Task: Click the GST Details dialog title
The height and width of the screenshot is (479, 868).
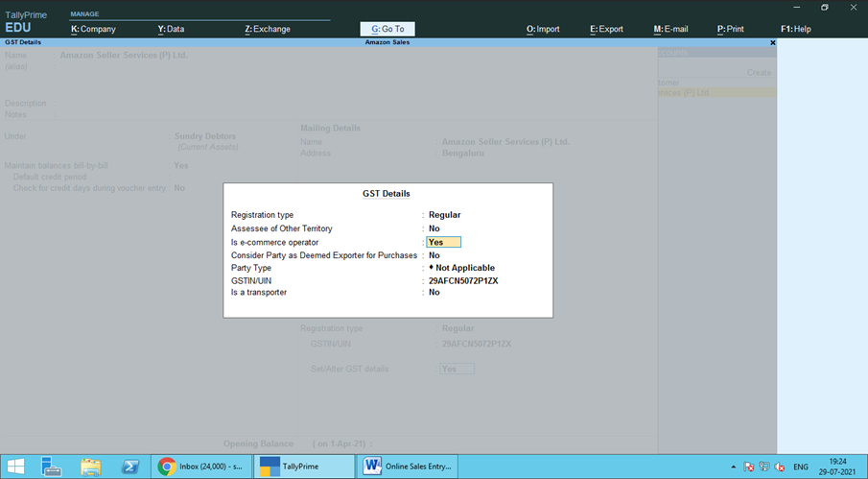Action: pyautogui.click(x=386, y=194)
